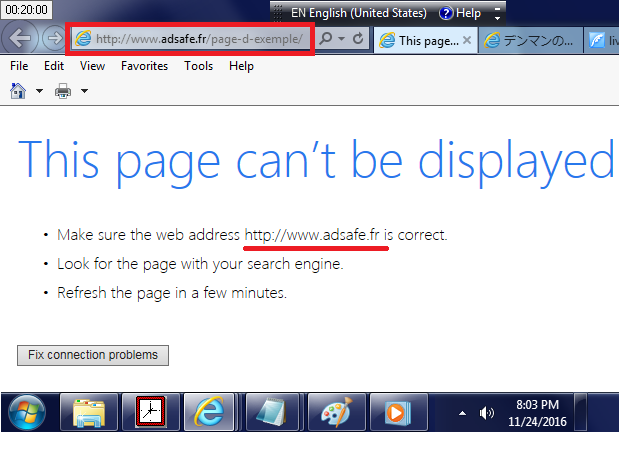
Task: Click the address bar with adsafe.fr URL
Action: 190,39
